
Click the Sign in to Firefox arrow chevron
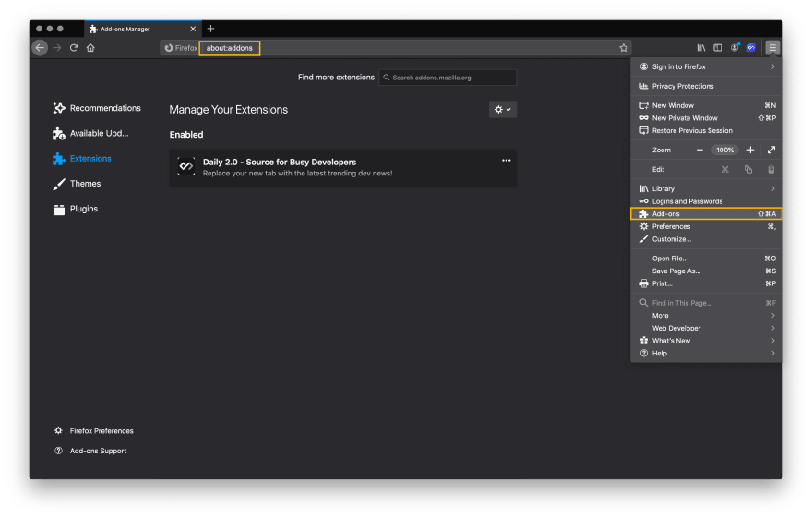tap(772, 66)
